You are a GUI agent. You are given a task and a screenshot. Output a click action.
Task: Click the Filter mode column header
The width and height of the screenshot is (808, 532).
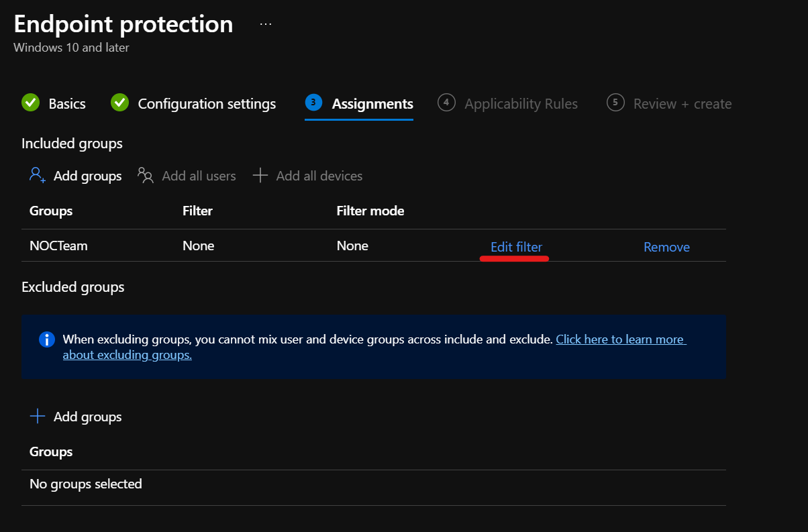coord(370,210)
